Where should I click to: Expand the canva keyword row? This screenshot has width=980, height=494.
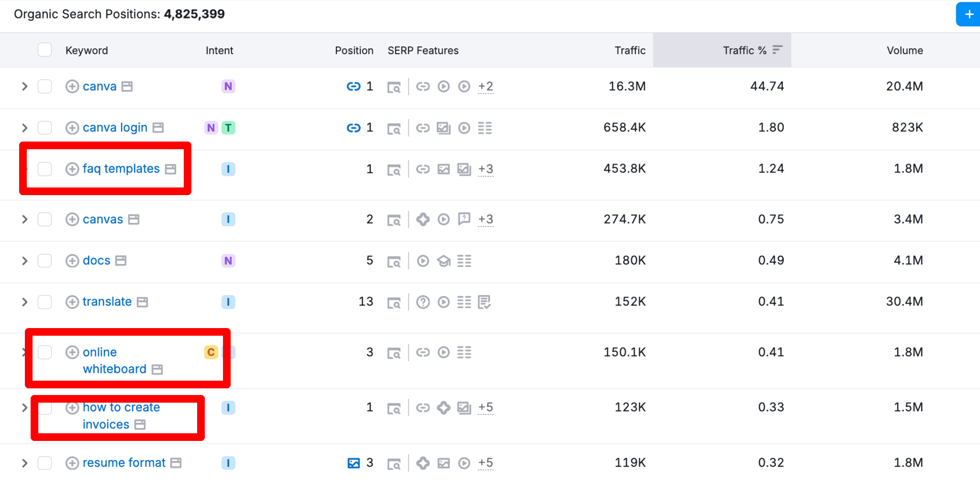(24, 87)
